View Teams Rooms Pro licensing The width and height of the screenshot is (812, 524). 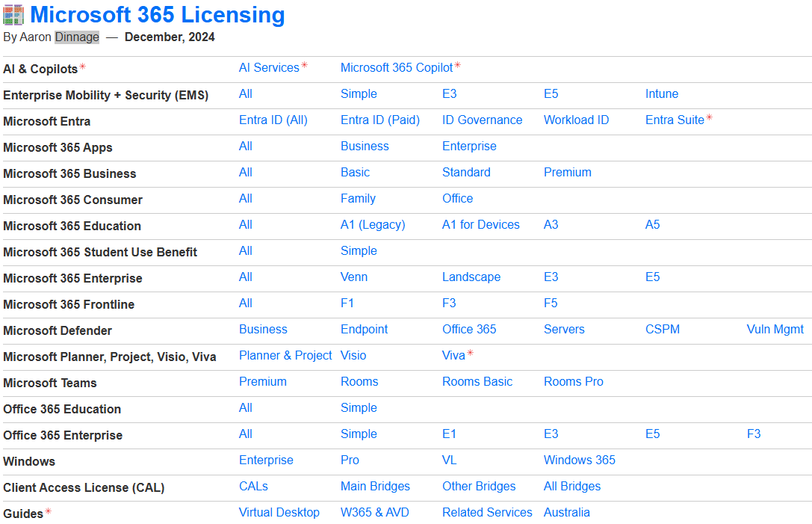(x=573, y=381)
